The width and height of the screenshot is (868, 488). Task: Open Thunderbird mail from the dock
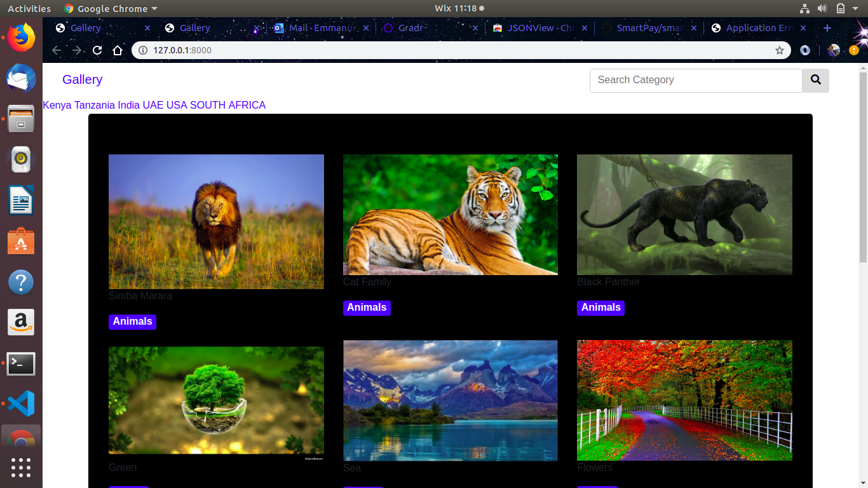click(21, 79)
